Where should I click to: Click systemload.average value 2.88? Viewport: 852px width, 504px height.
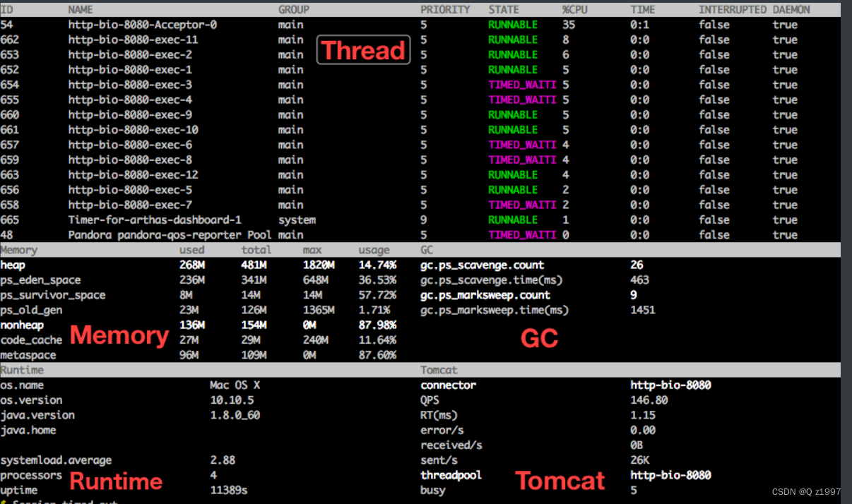(x=223, y=460)
